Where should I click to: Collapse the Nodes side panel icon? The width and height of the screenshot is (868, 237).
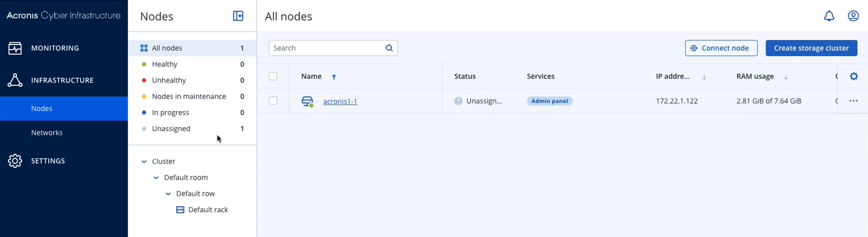238,16
